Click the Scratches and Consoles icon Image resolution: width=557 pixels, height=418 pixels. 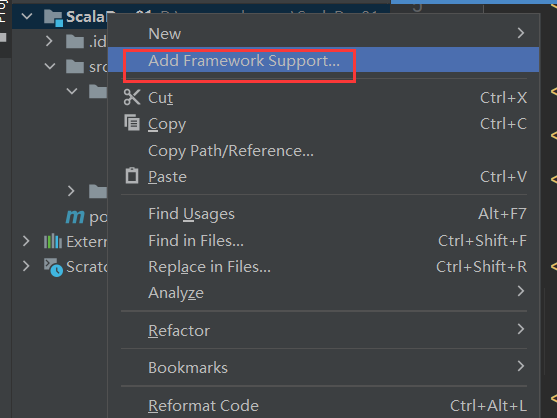click(53, 267)
